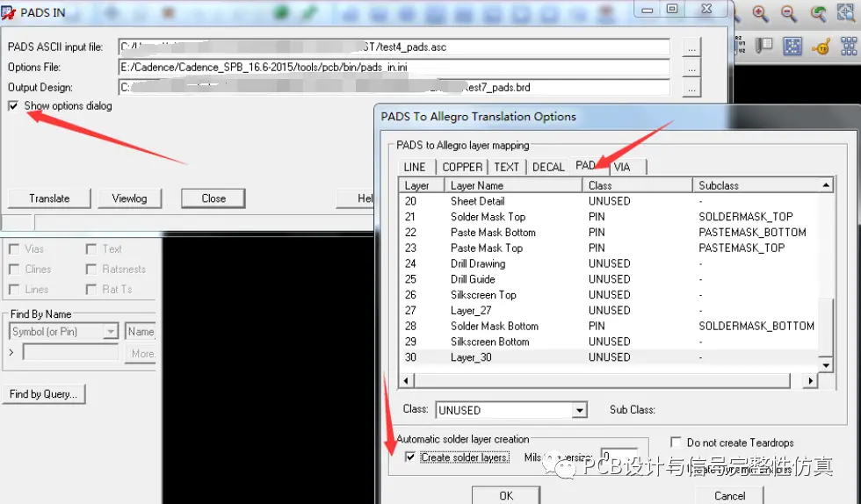Select row 30 Layer_30
This screenshot has width=861, height=504.
(x=610, y=356)
